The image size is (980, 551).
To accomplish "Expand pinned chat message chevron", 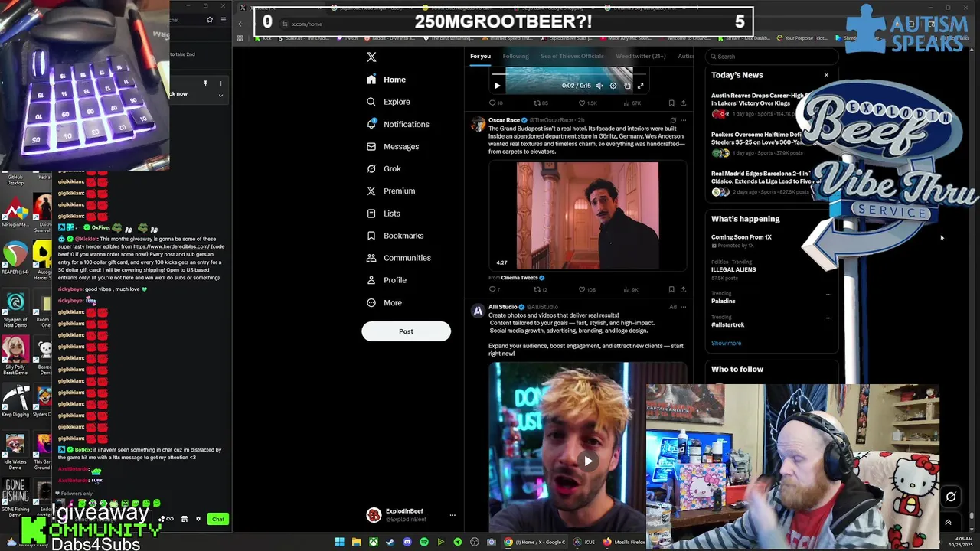I will point(220,95).
